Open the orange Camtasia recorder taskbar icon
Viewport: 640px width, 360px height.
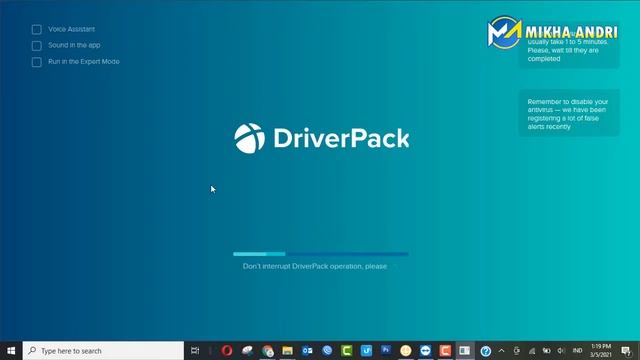(445, 351)
